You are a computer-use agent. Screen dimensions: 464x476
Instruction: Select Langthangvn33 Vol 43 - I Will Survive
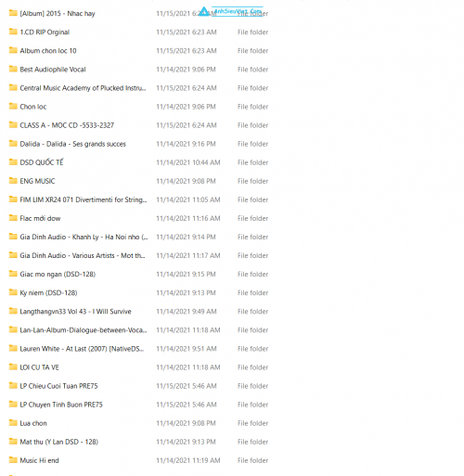75,312
